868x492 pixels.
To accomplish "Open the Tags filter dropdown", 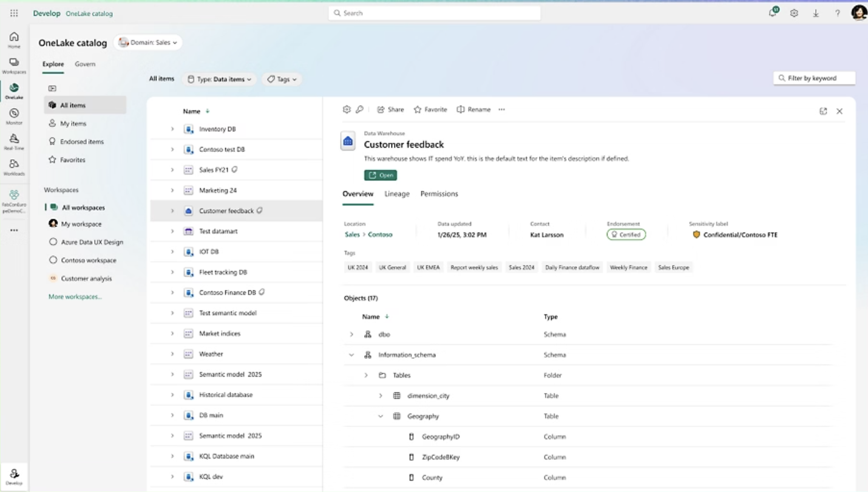I will [x=282, y=79].
